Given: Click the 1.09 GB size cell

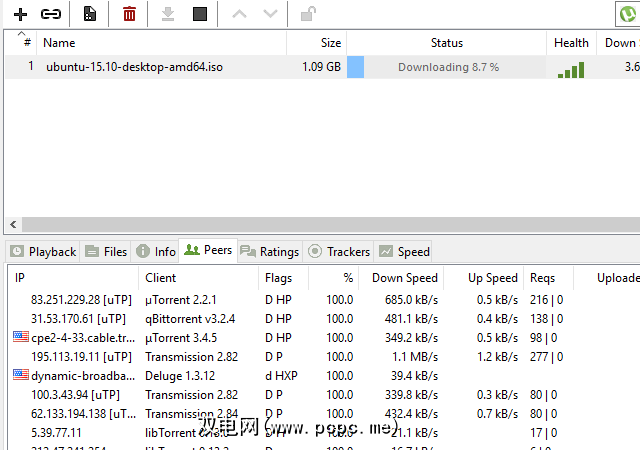Looking at the screenshot, I should pyautogui.click(x=321, y=67).
